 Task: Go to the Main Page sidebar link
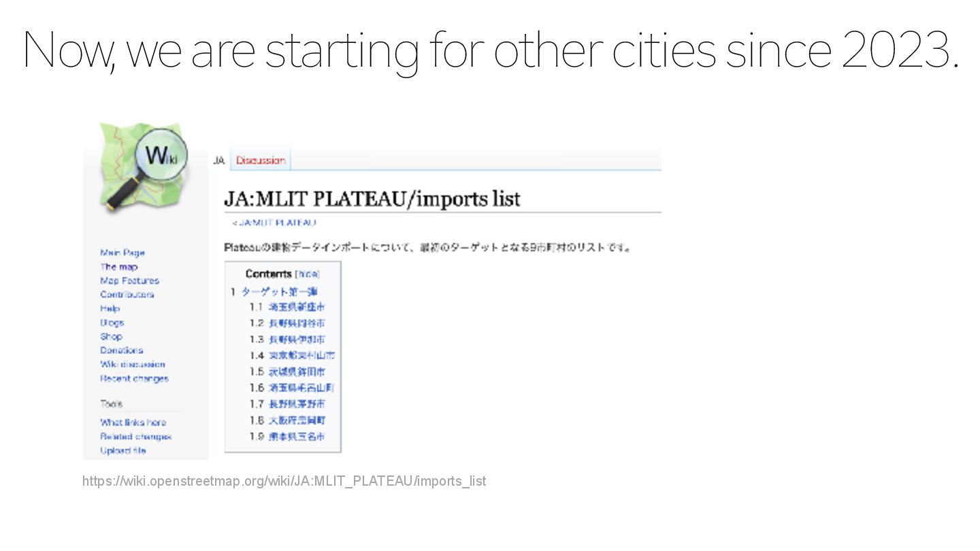point(122,252)
